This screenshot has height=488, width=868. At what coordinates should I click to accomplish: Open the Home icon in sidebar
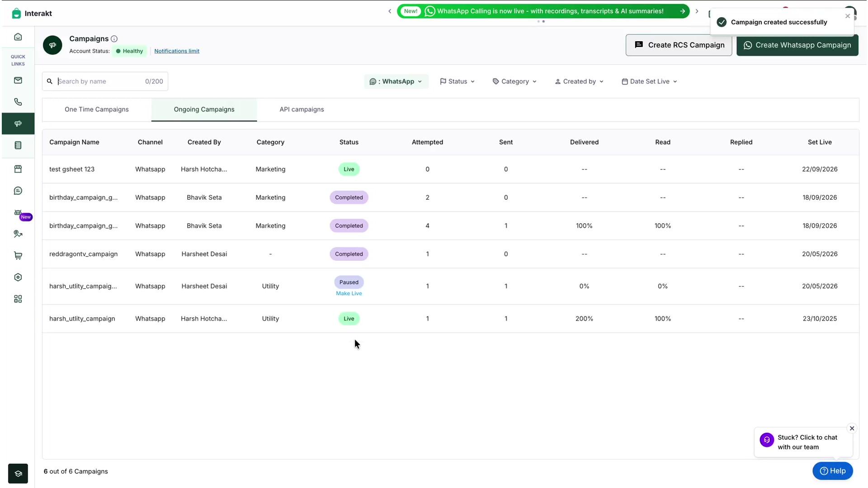tap(18, 37)
